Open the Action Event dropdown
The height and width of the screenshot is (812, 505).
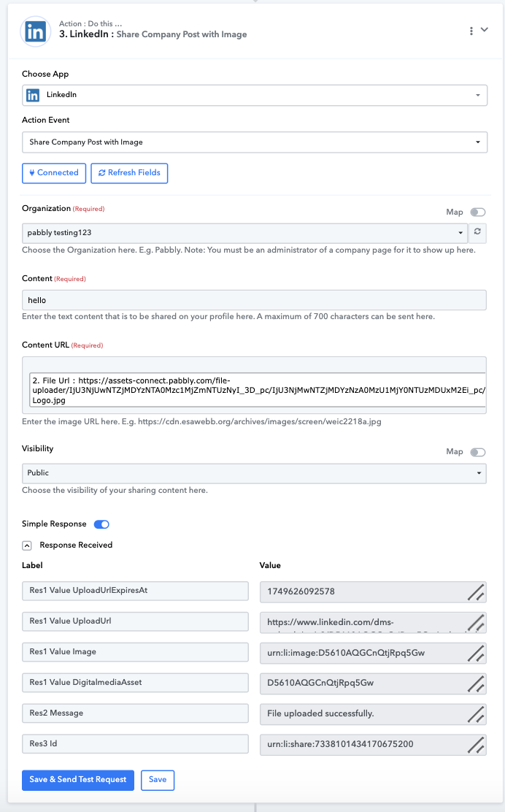(x=255, y=142)
